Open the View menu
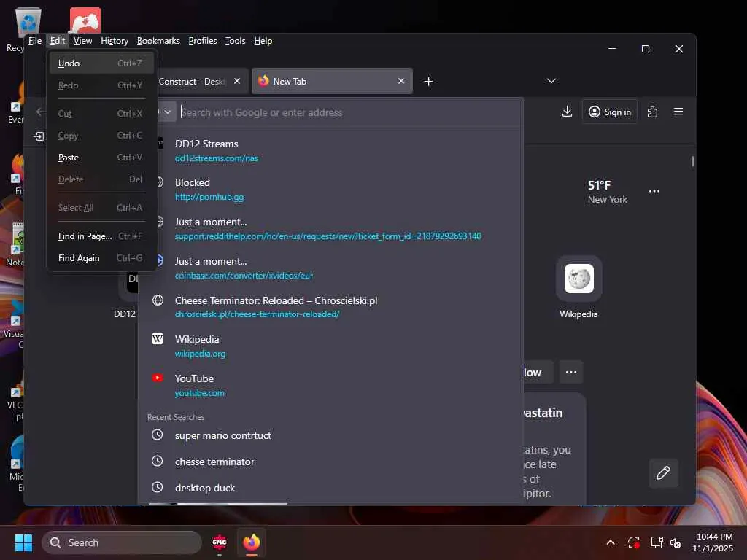This screenshot has height=560, width=747. click(82, 41)
